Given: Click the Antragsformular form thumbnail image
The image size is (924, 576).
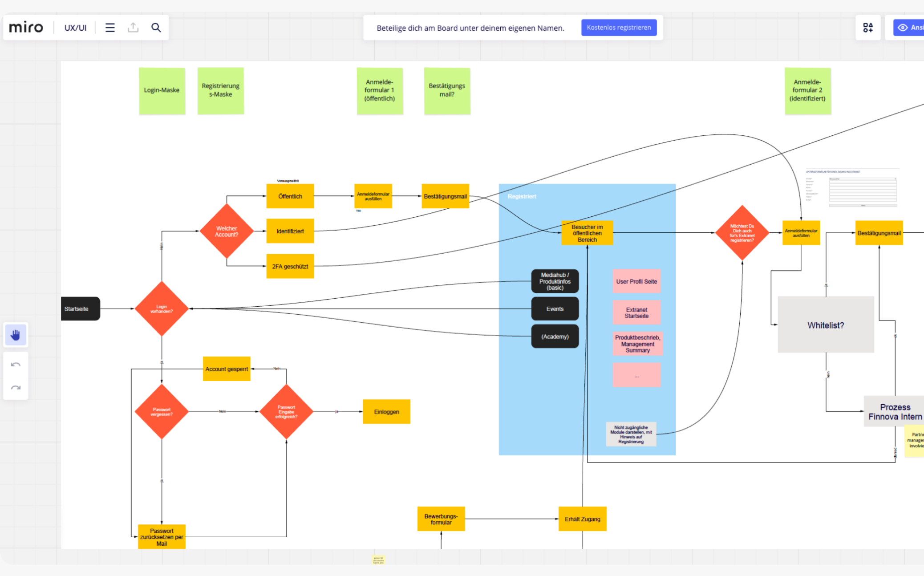Looking at the screenshot, I should (852, 188).
